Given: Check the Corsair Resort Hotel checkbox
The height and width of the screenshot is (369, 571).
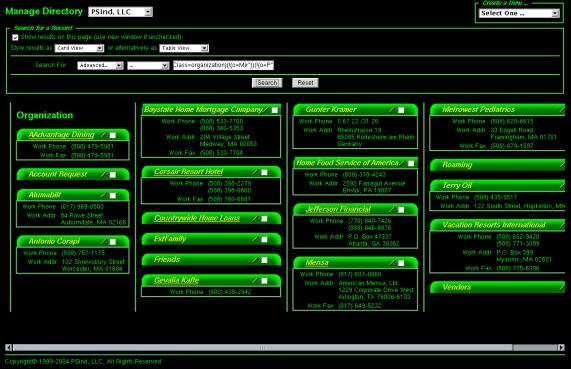Looking at the screenshot, I should tap(264, 172).
